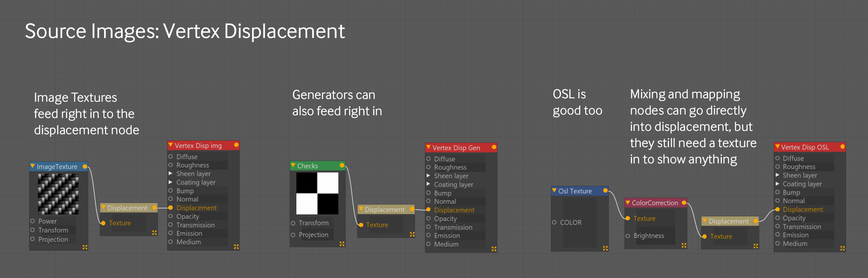The image size is (868, 278).
Task: Click the Displacement input on Vertex Disp OSL
Action: point(778,210)
